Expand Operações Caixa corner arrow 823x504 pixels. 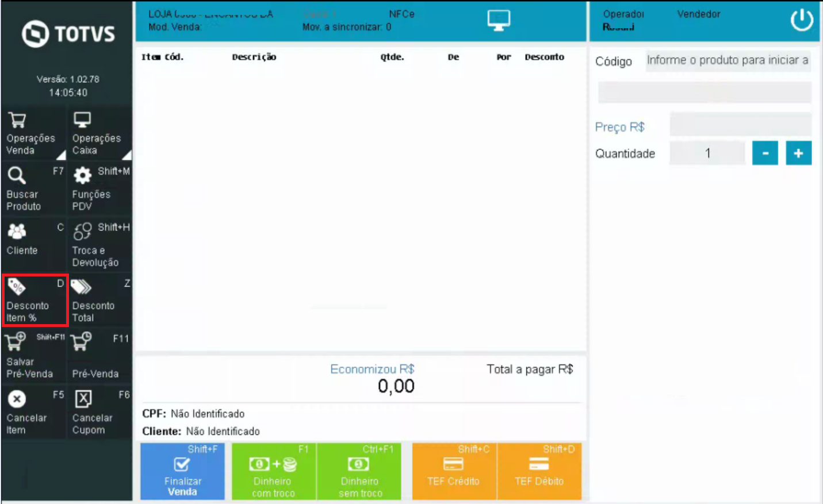point(127,155)
